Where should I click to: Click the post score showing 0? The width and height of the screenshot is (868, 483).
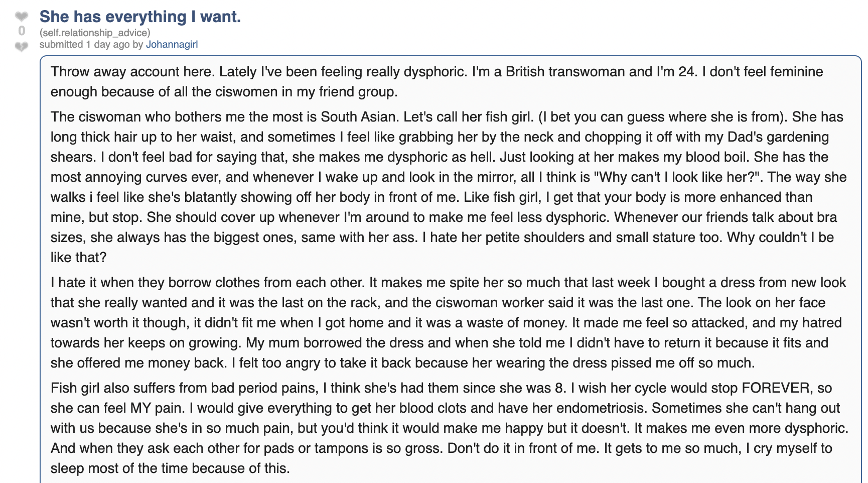click(22, 31)
